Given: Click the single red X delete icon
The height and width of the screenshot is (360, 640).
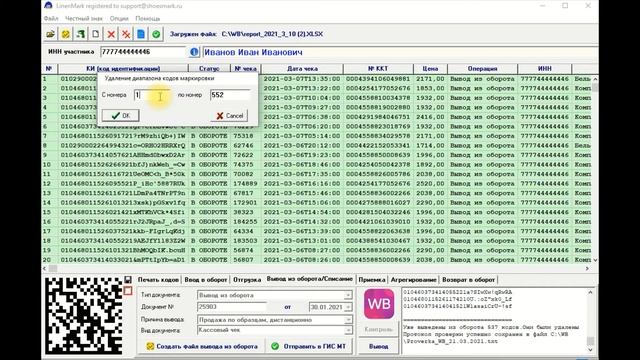Looking at the screenshot, I should point(111,34).
